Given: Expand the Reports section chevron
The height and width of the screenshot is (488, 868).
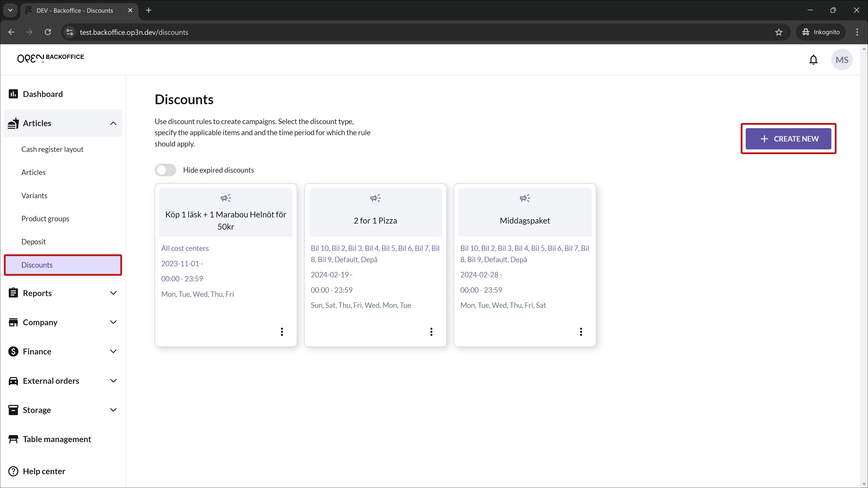Looking at the screenshot, I should (x=113, y=293).
